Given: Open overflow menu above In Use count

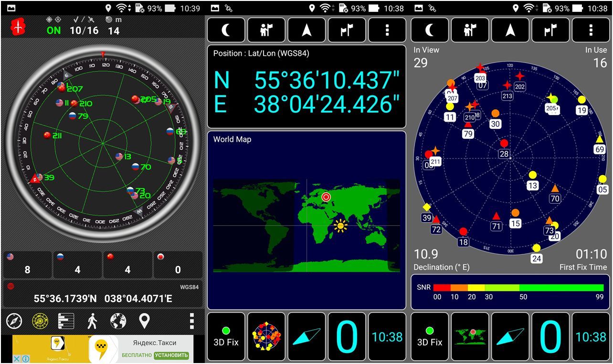Looking at the screenshot, I should [x=591, y=30].
